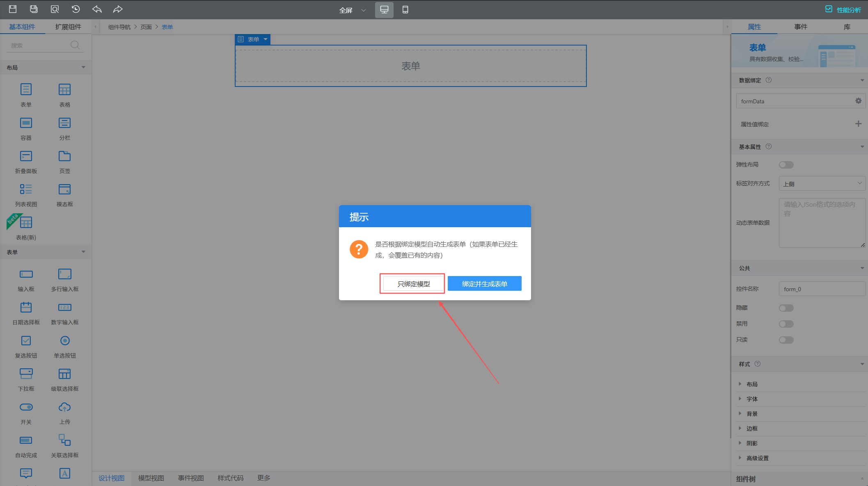
Task: Switch to the 事件 tab
Action: pos(800,27)
